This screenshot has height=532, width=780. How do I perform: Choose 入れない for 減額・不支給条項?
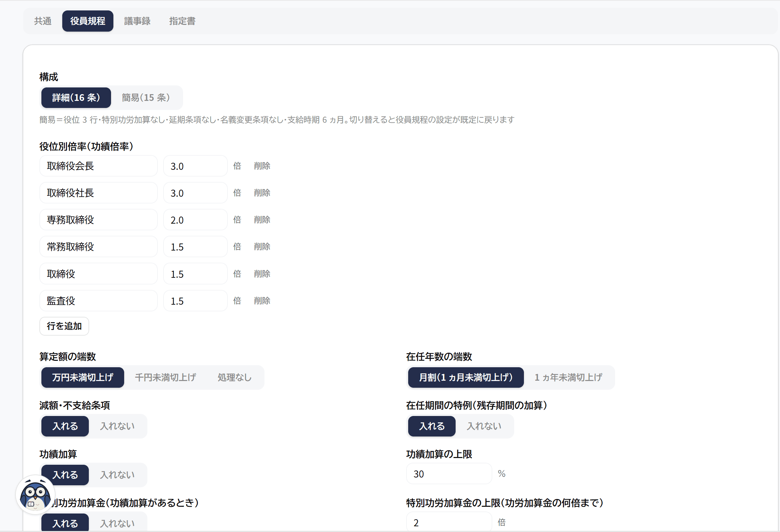pyautogui.click(x=117, y=426)
